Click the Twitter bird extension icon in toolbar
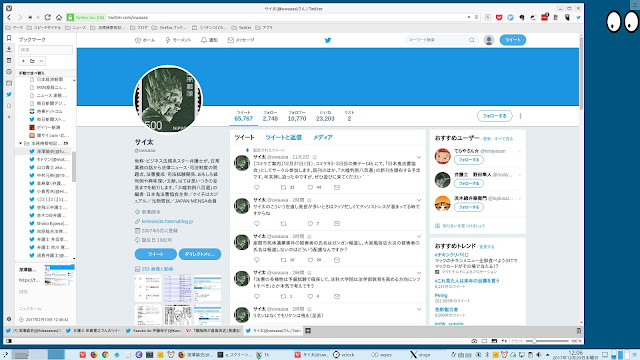Viewport: 640px width, 360px height. (x=578, y=18)
